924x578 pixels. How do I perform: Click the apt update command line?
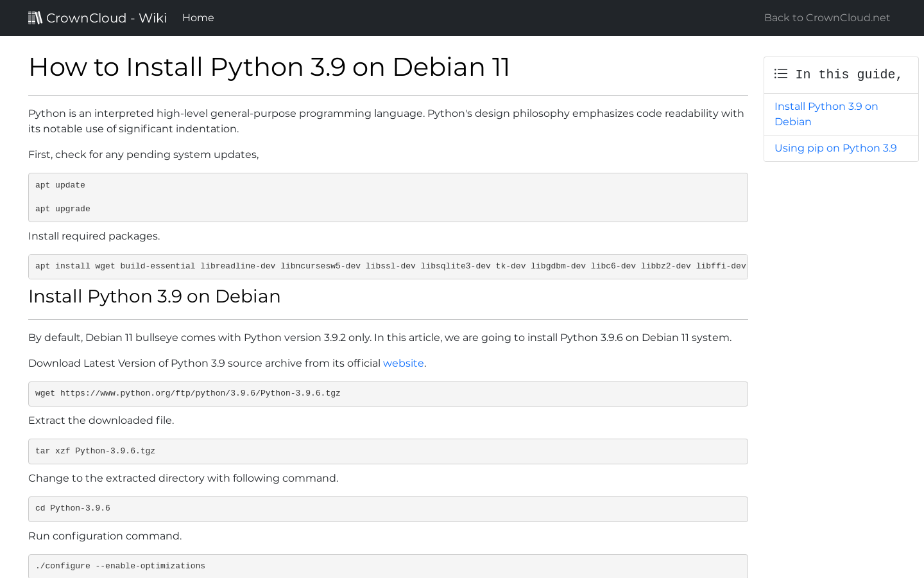click(60, 185)
